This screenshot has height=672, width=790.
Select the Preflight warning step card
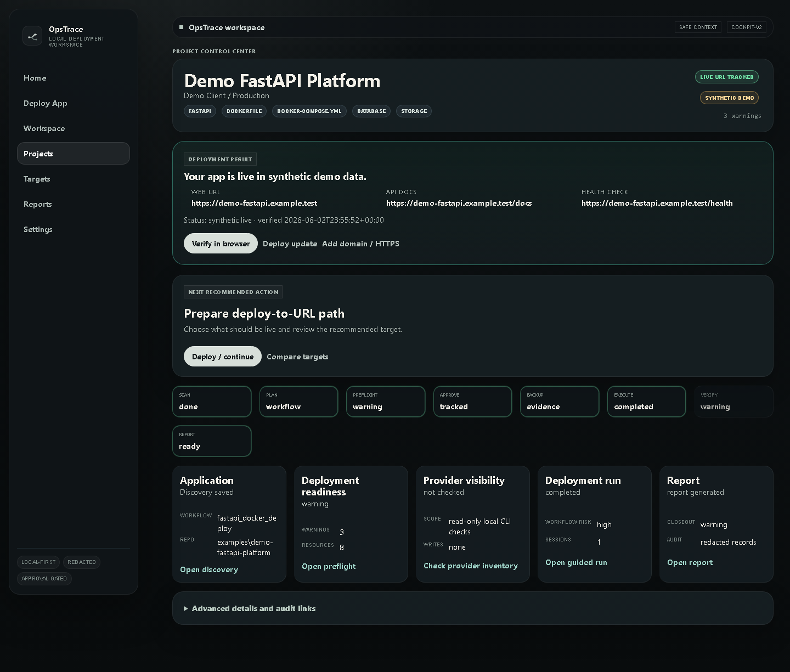point(386,402)
